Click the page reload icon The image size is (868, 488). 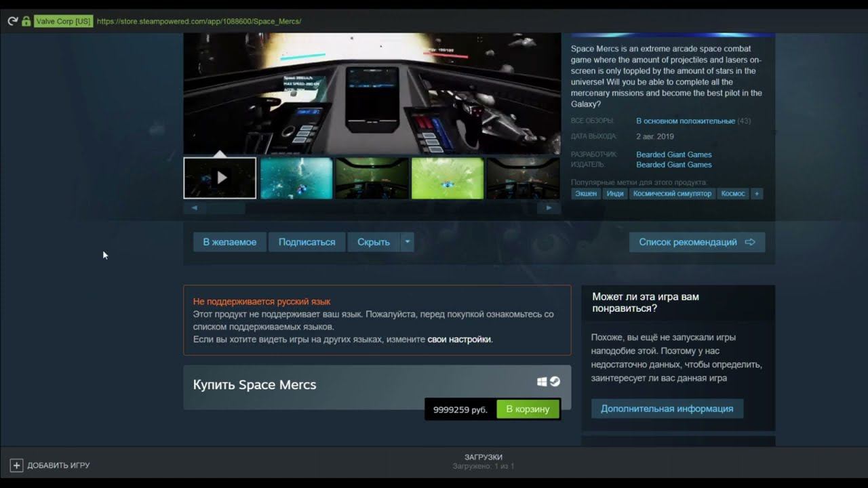[x=12, y=21]
